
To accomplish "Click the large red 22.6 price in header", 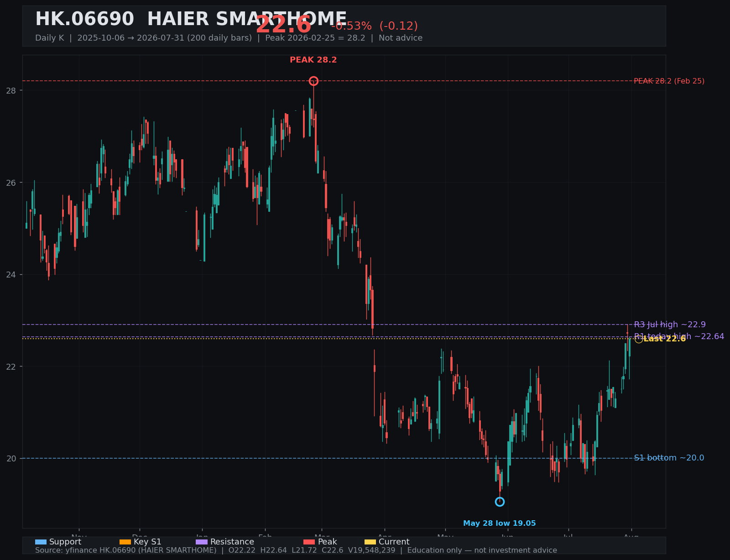I will pyautogui.click(x=283, y=25).
